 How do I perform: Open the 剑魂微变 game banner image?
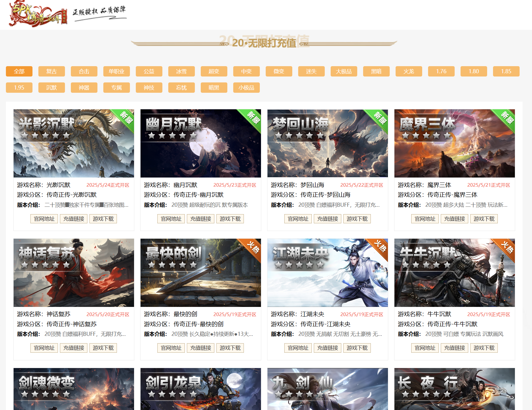74,389
